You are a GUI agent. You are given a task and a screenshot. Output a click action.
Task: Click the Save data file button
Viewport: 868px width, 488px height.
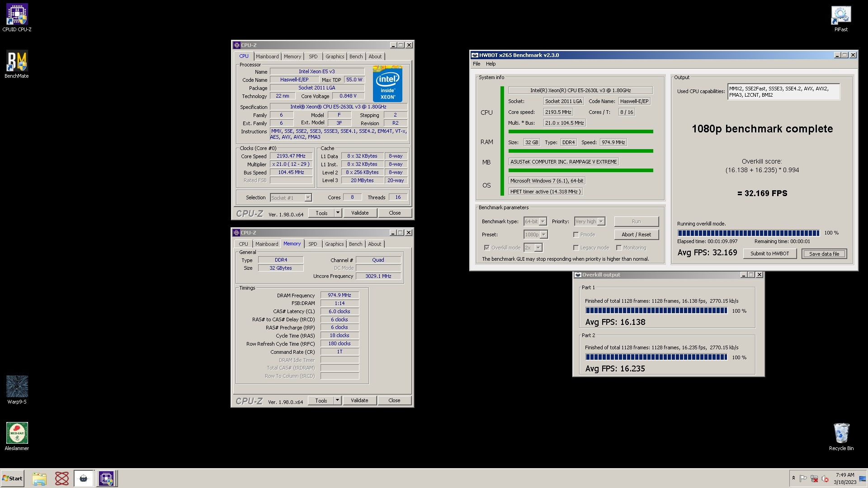(824, 253)
